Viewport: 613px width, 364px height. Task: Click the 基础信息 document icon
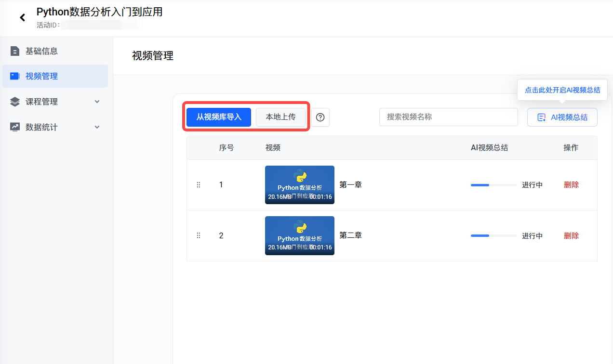pos(15,51)
